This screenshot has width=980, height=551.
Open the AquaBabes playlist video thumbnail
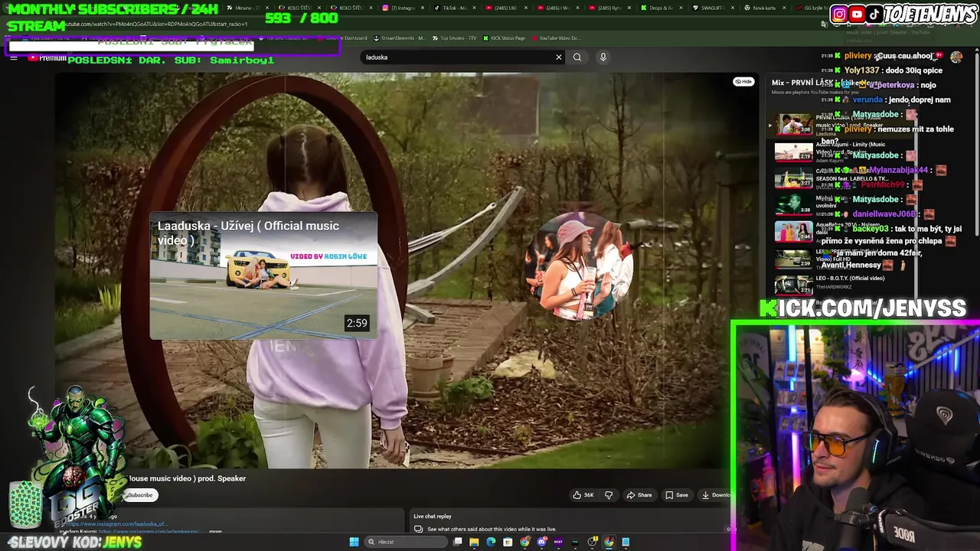point(793,231)
